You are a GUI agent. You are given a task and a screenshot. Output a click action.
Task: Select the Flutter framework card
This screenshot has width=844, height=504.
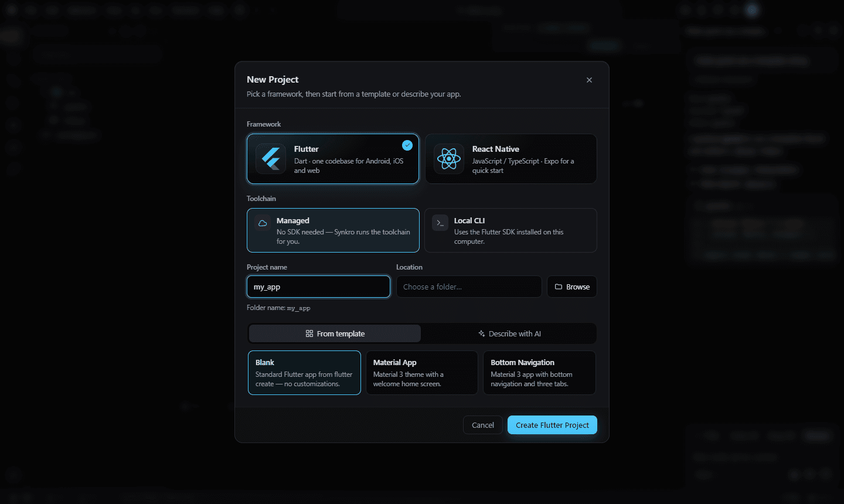(333, 159)
